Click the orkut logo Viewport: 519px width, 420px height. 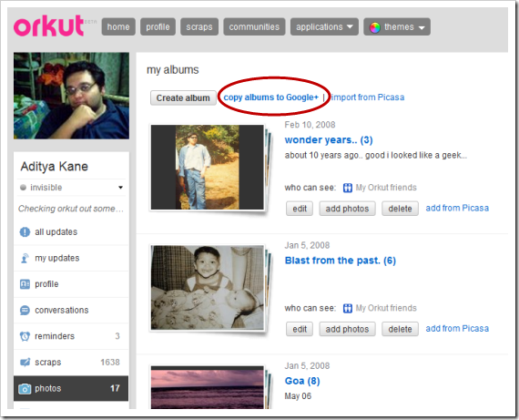pyautogui.click(x=48, y=26)
